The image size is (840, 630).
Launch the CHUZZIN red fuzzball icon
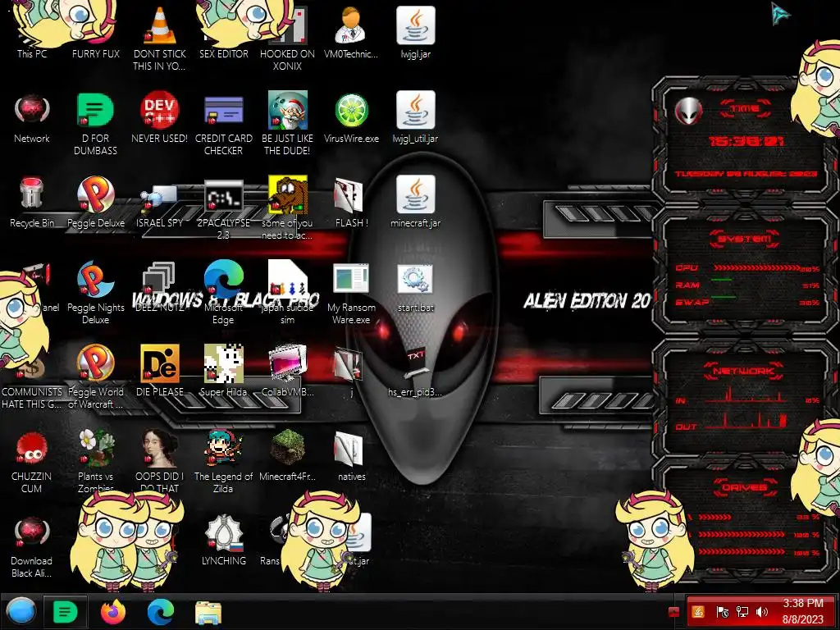click(32, 461)
